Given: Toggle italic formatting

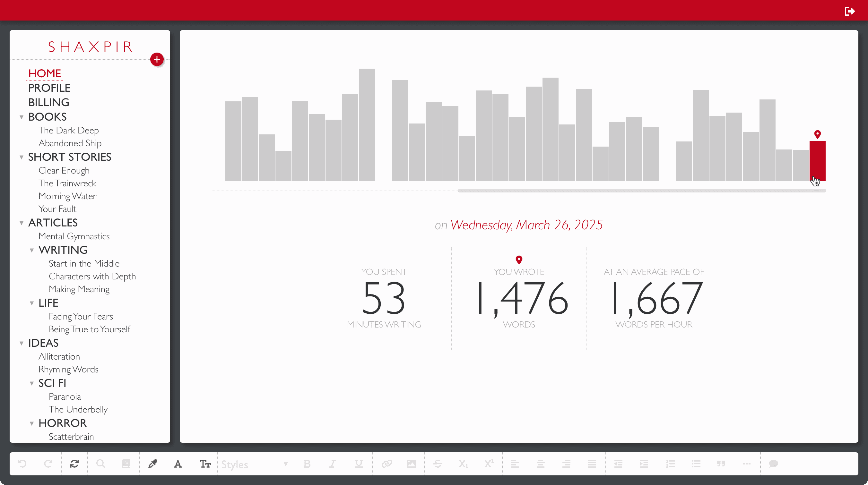Looking at the screenshot, I should [333, 464].
